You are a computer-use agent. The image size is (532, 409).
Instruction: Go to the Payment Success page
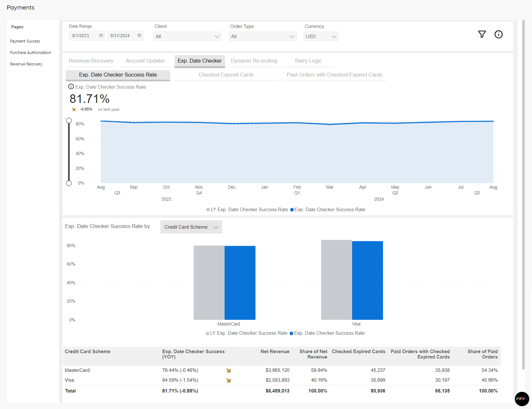point(25,41)
